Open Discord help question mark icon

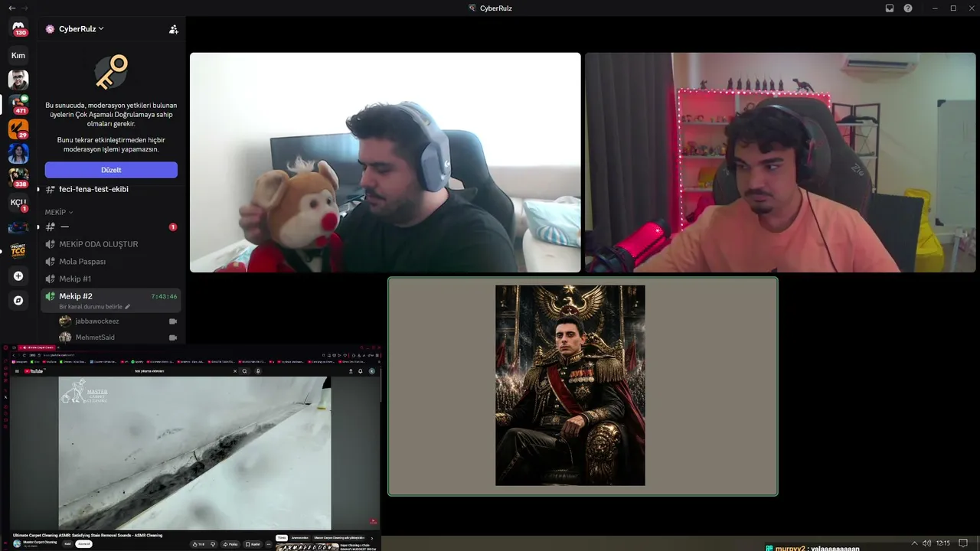pyautogui.click(x=908, y=8)
